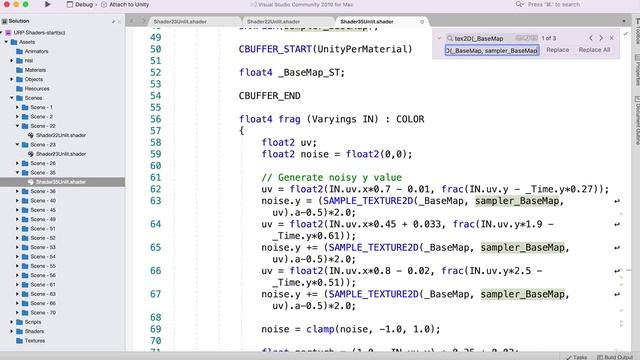
Task: Expand the Shaders folder
Action: point(12,331)
